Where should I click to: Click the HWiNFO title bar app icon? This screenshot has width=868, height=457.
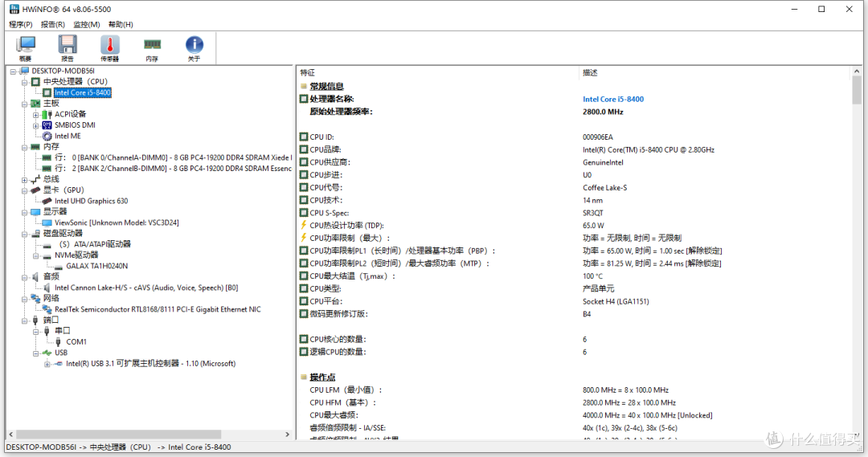click(x=14, y=9)
